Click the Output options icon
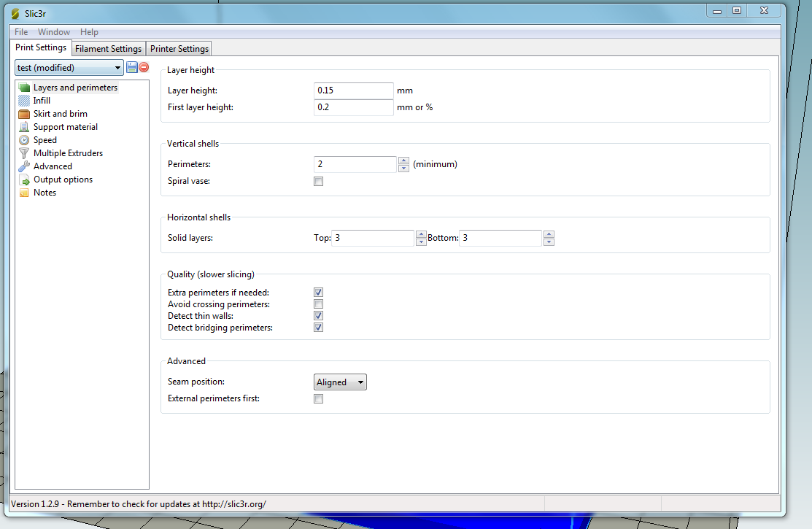Image resolution: width=812 pixels, height=529 pixels. pyautogui.click(x=24, y=179)
